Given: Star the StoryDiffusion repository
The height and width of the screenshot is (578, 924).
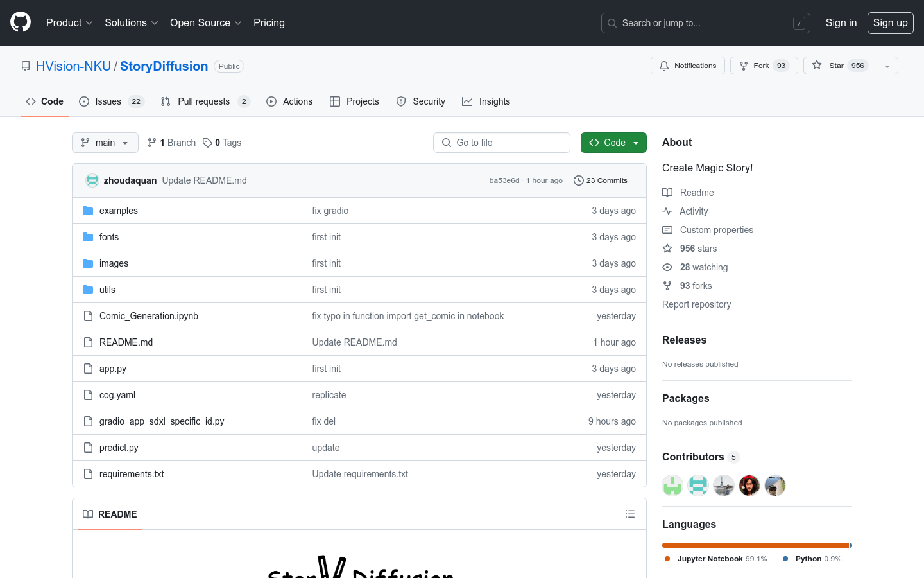Looking at the screenshot, I should (x=840, y=66).
